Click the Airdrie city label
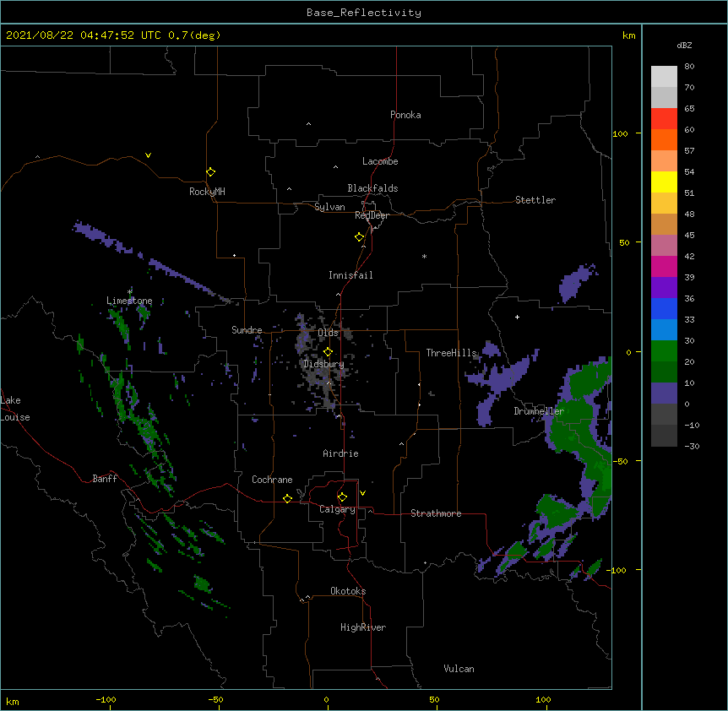This screenshot has height=711, width=728. click(x=341, y=453)
